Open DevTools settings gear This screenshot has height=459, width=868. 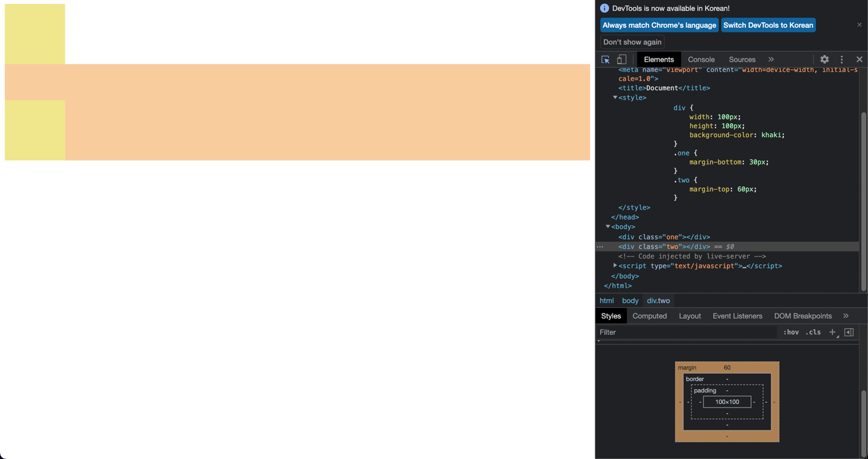click(824, 60)
